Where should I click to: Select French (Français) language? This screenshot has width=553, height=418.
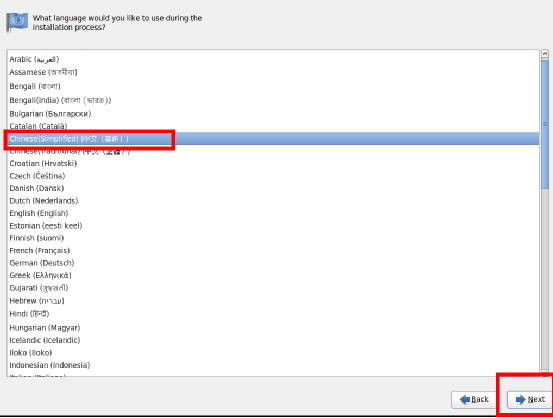tap(273, 250)
